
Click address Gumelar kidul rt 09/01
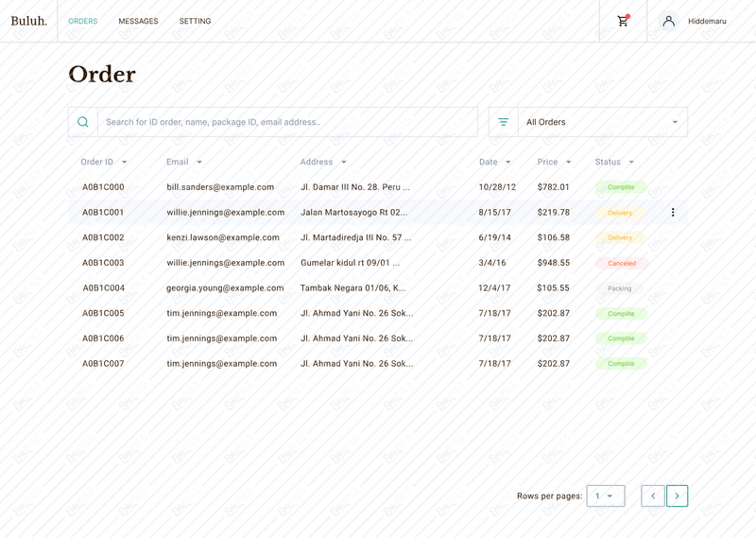(350, 263)
